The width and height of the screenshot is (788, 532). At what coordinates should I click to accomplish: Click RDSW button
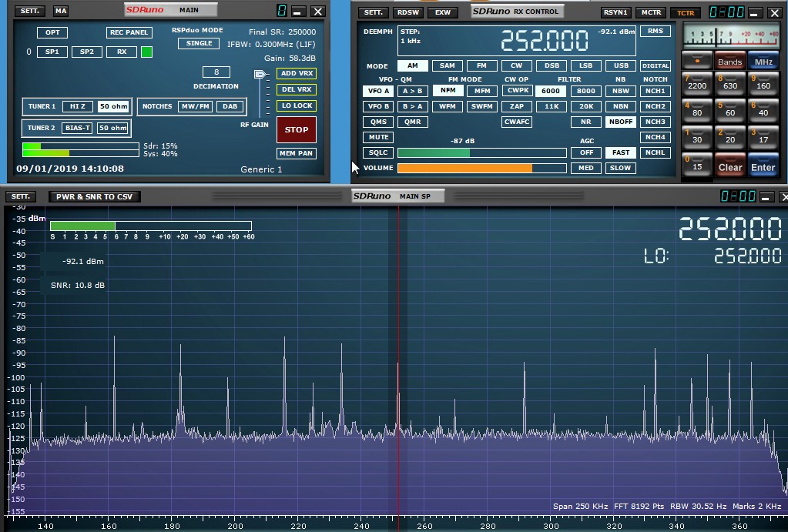(408, 12)
